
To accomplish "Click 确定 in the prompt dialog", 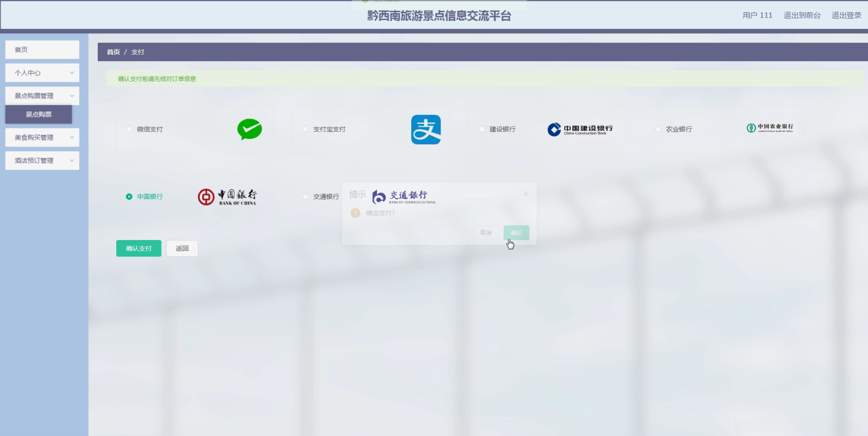I will 516,233.
